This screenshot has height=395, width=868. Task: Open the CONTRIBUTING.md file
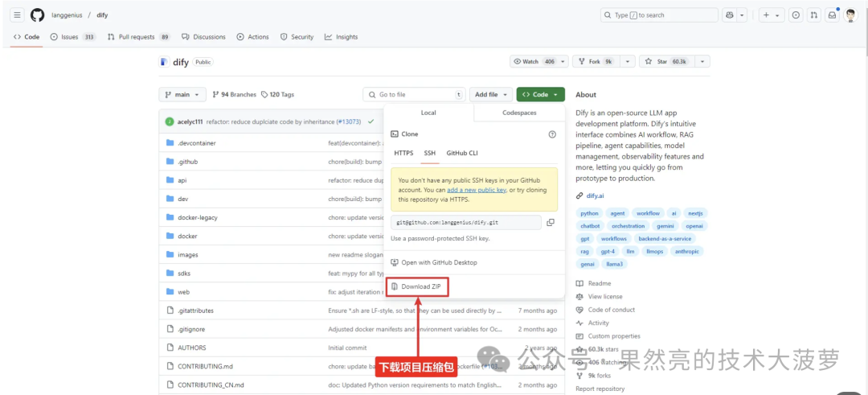(205, 366)
